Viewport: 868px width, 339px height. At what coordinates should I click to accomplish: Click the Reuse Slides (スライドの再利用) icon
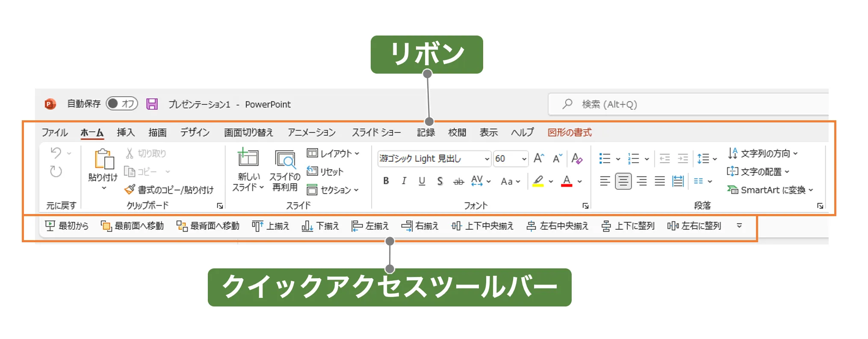pyautogui.click(x=285, y=159)
